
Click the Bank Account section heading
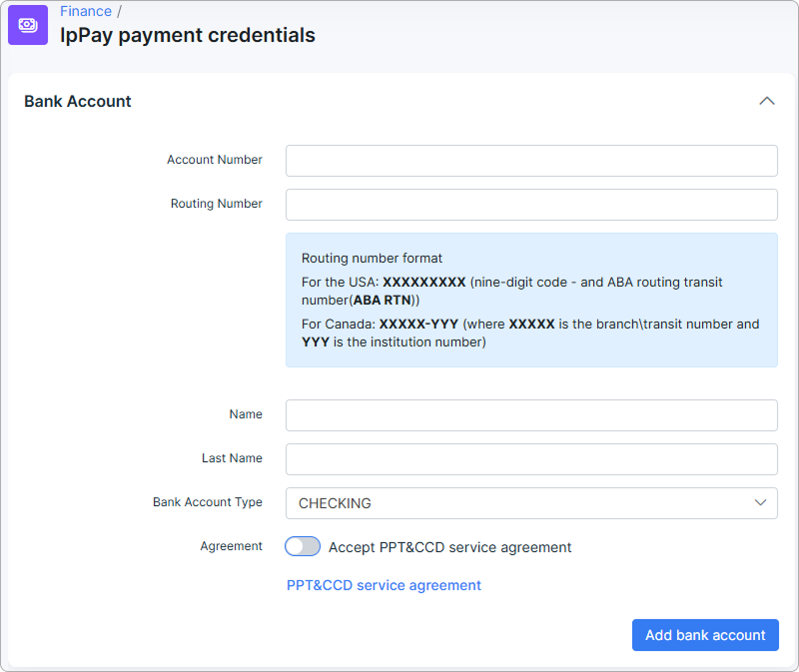[78, 102]
